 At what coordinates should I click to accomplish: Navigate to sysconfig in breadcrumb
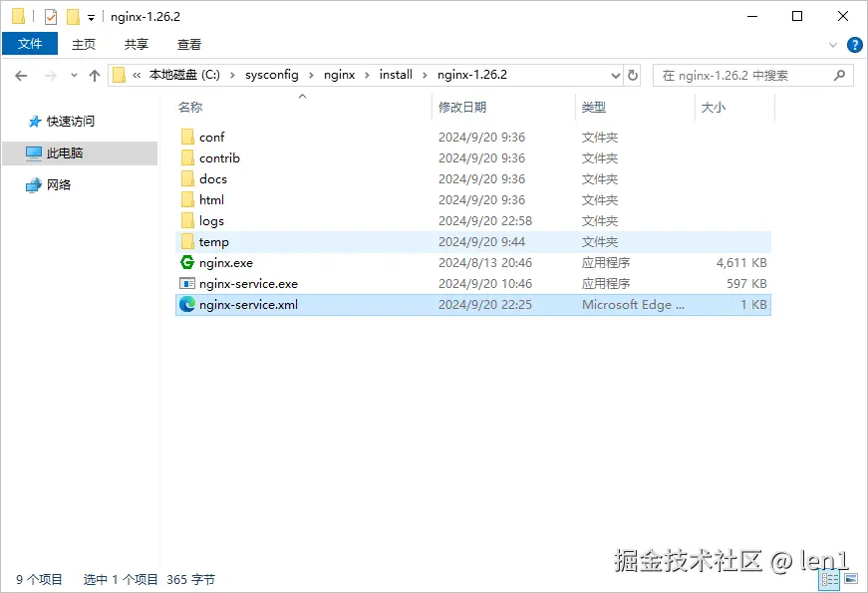272,75
